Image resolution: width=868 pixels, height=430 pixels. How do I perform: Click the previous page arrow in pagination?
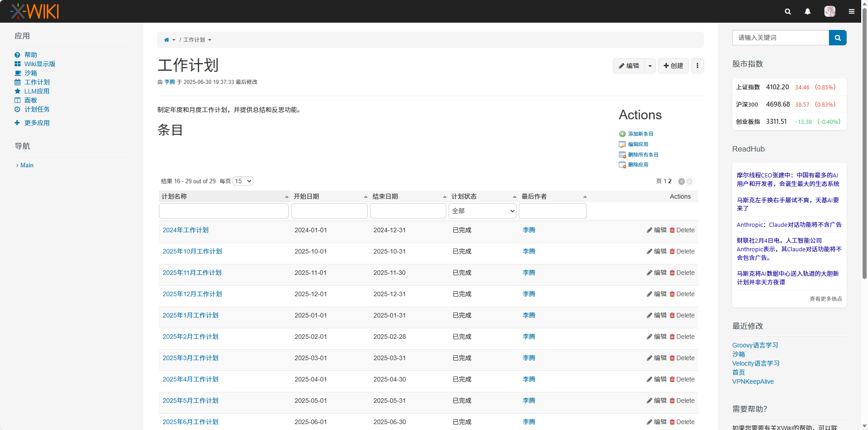pos(681,181)
